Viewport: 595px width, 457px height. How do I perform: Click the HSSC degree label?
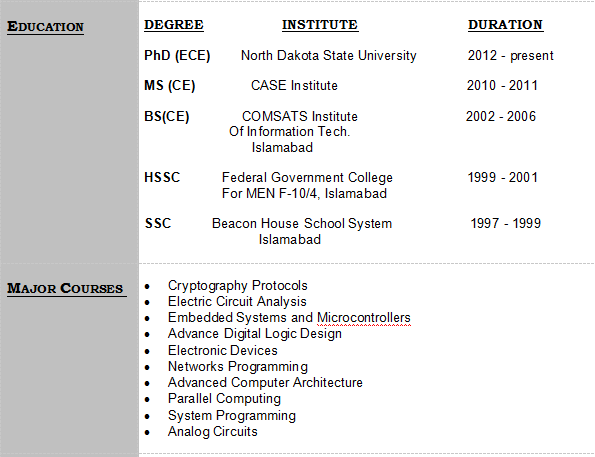[x=162, y=178]
